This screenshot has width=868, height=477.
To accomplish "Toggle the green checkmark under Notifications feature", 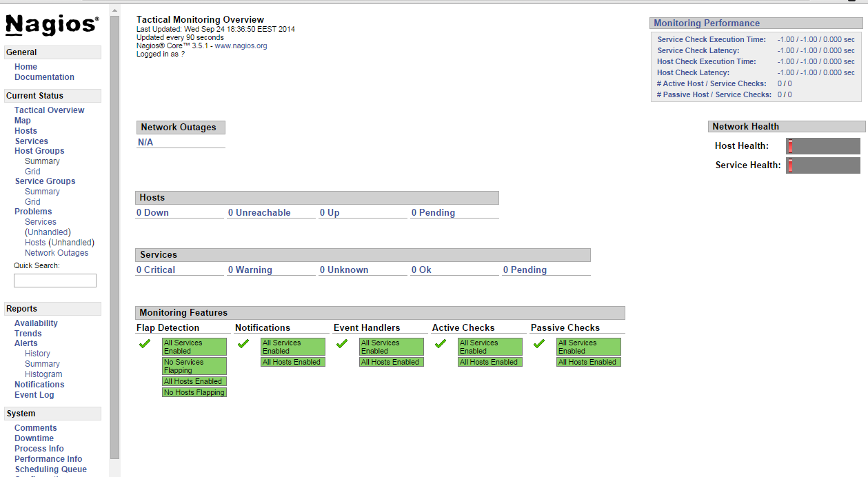I will pos(243,343).
